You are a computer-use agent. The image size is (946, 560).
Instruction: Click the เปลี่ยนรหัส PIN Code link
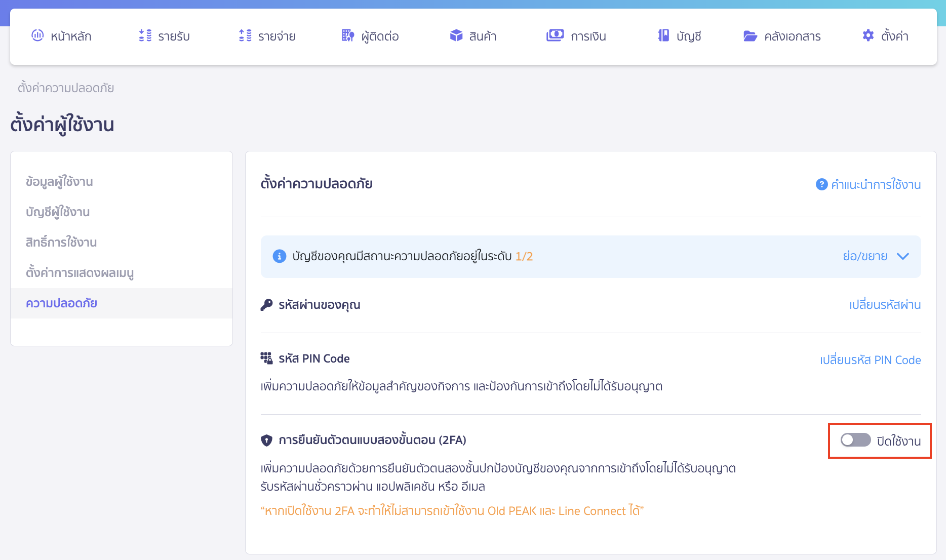pos(871,359)
